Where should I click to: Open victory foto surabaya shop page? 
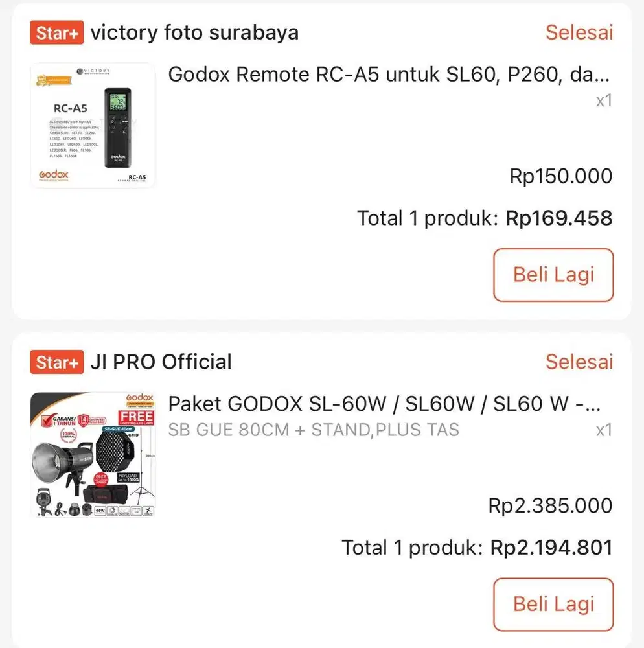coord(194,32)
